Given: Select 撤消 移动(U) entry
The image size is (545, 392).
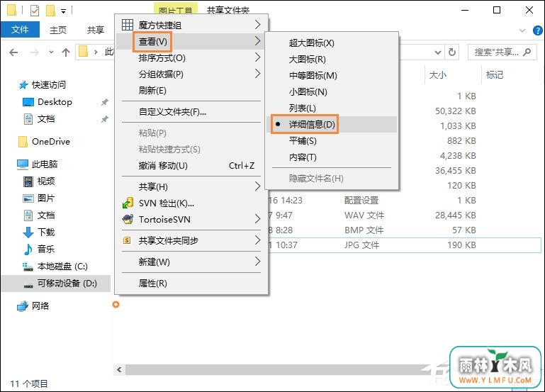Looking at the screenshot, I should (191, 166).
